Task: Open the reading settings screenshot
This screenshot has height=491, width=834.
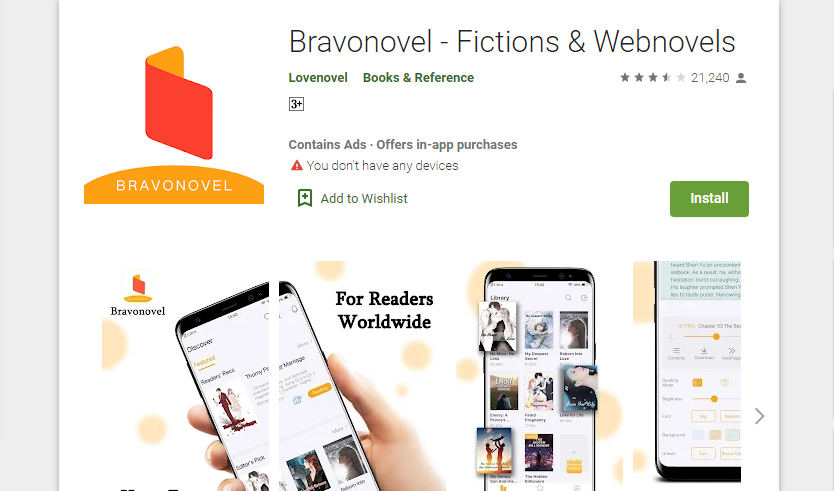Action: [687, 376]
